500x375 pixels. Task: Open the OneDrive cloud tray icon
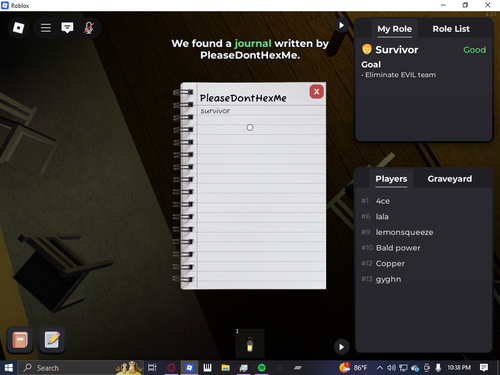click(415, 368)
